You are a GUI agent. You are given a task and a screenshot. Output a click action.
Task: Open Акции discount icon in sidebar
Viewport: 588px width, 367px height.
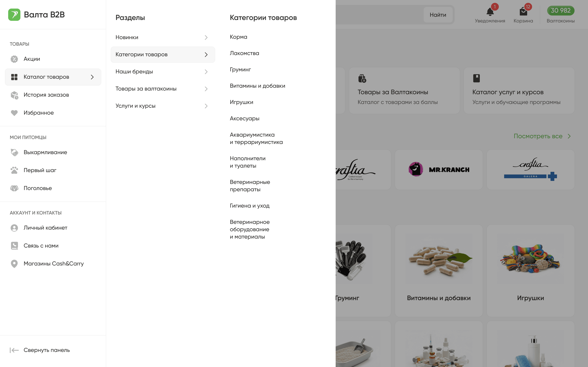[x=14, y=59]
